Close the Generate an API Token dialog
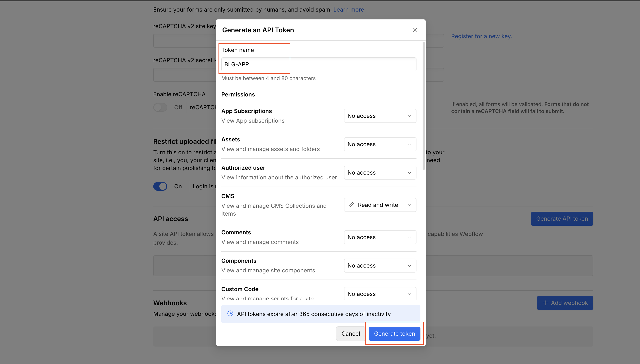 pyautogui.click(x=415, y=30)
